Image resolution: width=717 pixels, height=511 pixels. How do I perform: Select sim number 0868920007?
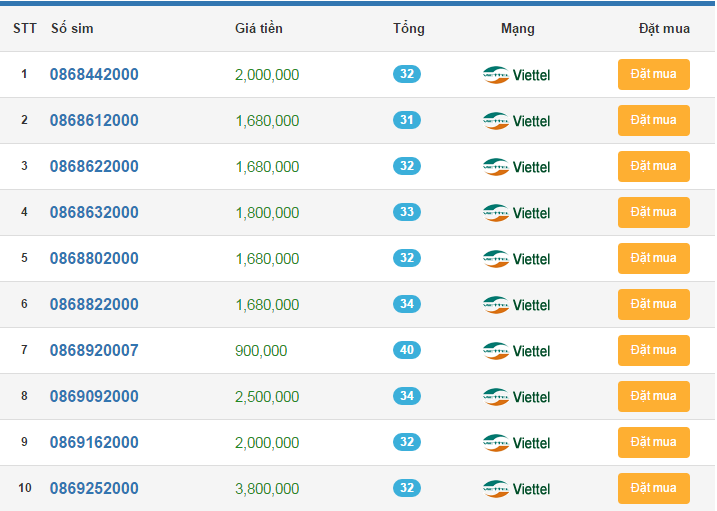(94, 350)
